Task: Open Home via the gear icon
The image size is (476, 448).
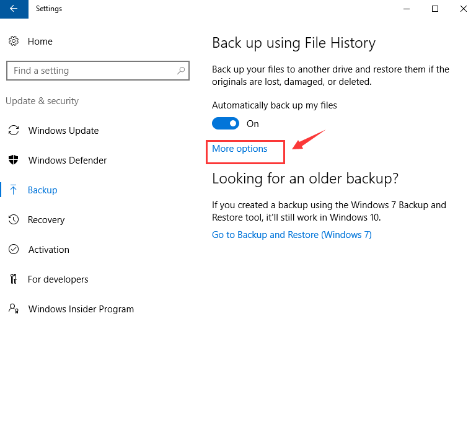Action: tap(14, 41)
